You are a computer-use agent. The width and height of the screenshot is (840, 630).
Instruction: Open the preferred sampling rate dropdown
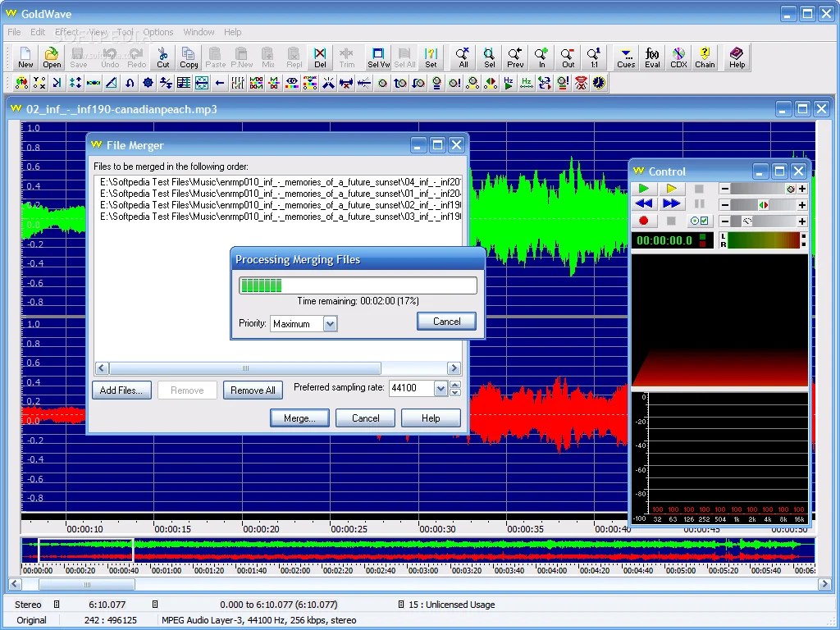[x=441, y=388]
